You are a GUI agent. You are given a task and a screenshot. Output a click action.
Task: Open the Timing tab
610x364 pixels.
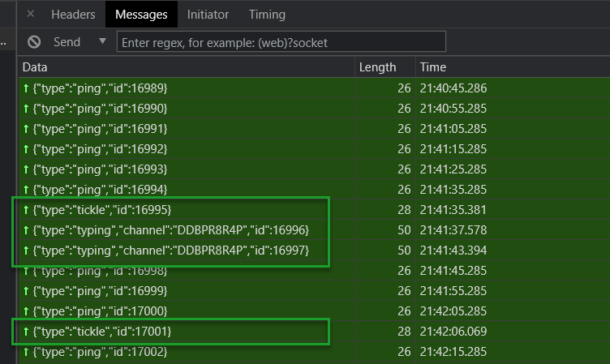point(267,15)
